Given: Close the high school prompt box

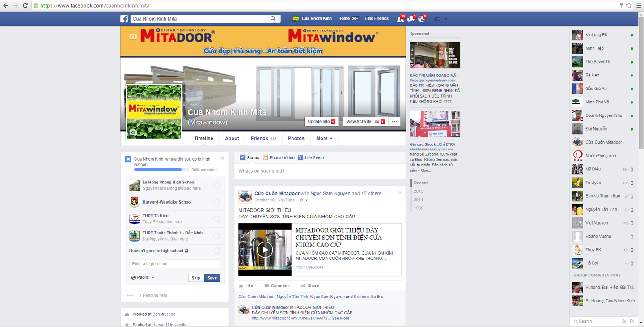Looking at the screenshot, I should pyautogui.click(x=222, y=158).
